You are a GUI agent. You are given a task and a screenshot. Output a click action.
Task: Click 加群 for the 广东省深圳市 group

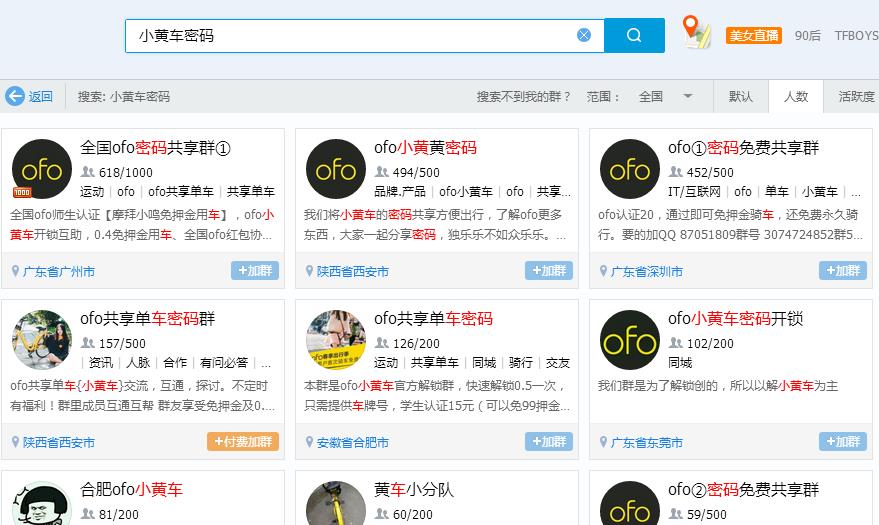pos(843,271)
